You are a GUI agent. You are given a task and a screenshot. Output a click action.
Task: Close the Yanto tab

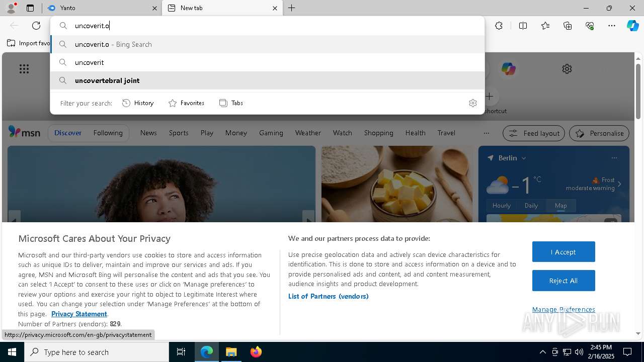154,8
